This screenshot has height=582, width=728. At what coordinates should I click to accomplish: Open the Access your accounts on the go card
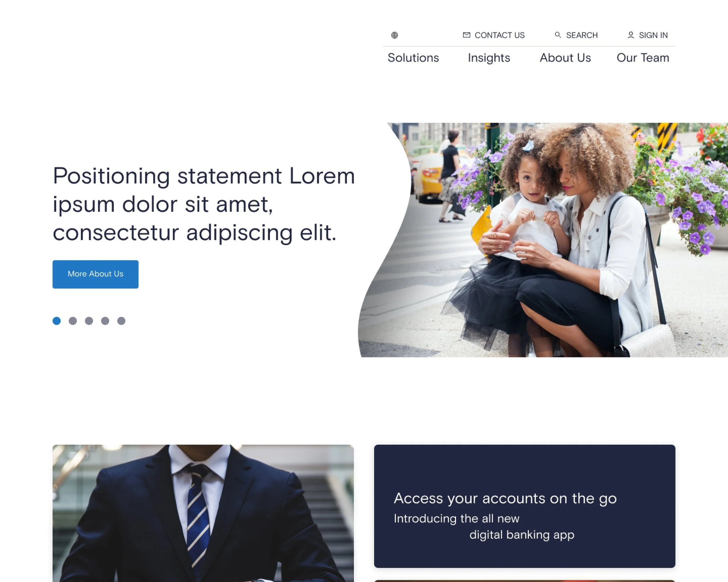point(525,506)
